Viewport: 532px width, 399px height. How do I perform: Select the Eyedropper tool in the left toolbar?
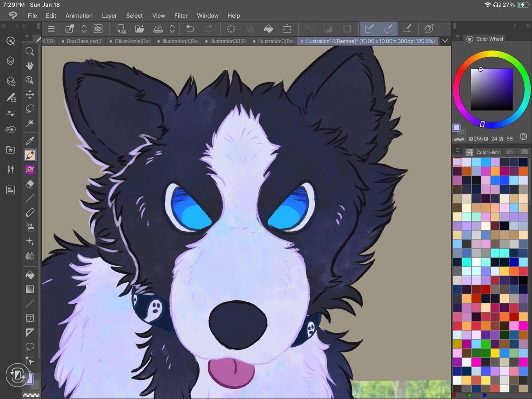[x=30, y=141]
